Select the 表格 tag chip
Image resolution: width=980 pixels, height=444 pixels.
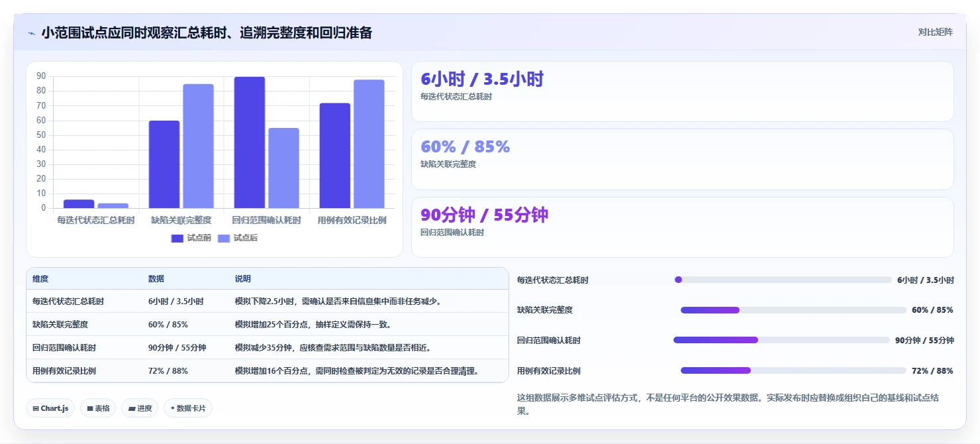coord(98,408)
